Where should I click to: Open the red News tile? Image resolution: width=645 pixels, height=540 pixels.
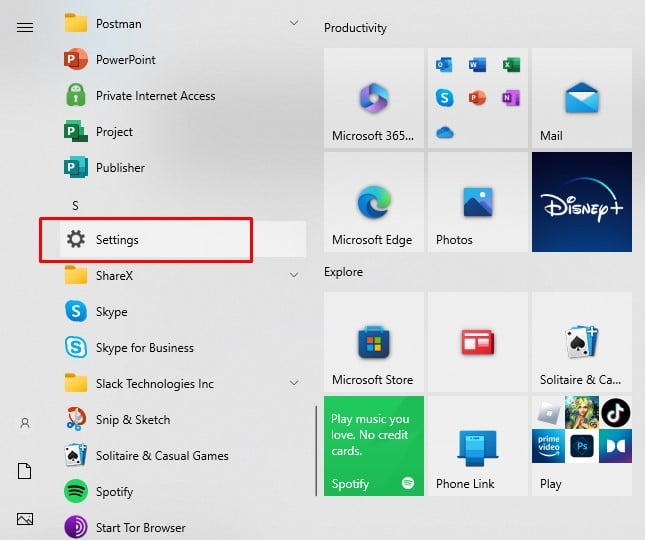478,342
